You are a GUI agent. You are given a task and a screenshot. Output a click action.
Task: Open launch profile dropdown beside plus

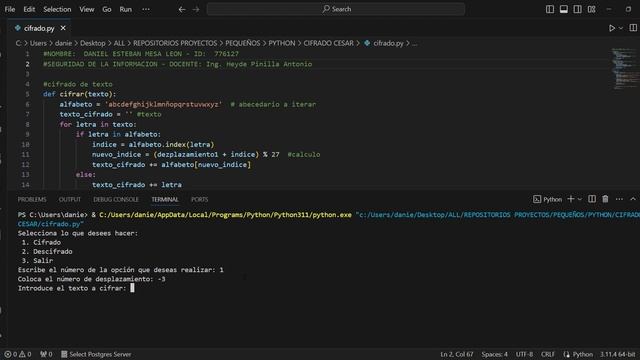point(580,199)
